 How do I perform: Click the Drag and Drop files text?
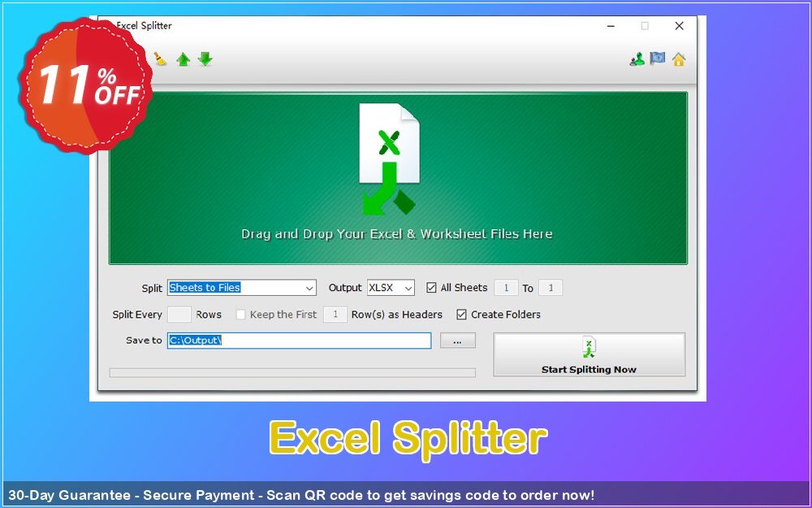(x=397, y=234)
